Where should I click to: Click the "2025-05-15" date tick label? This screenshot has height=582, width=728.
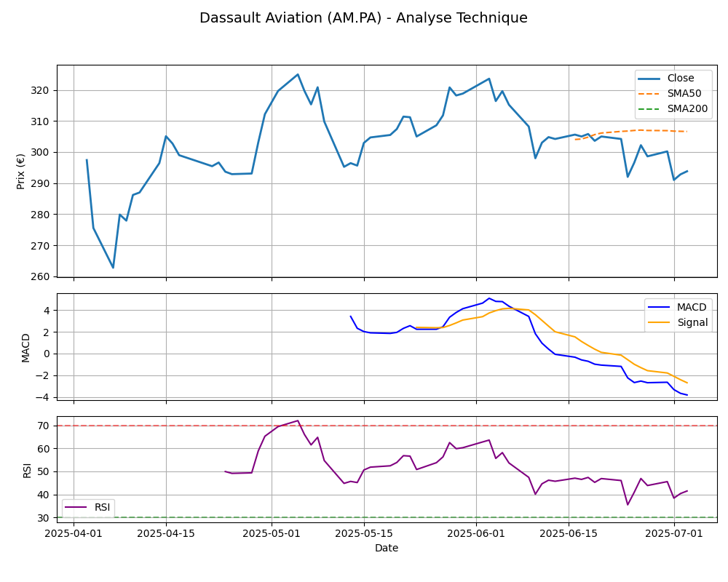point(364,533)
